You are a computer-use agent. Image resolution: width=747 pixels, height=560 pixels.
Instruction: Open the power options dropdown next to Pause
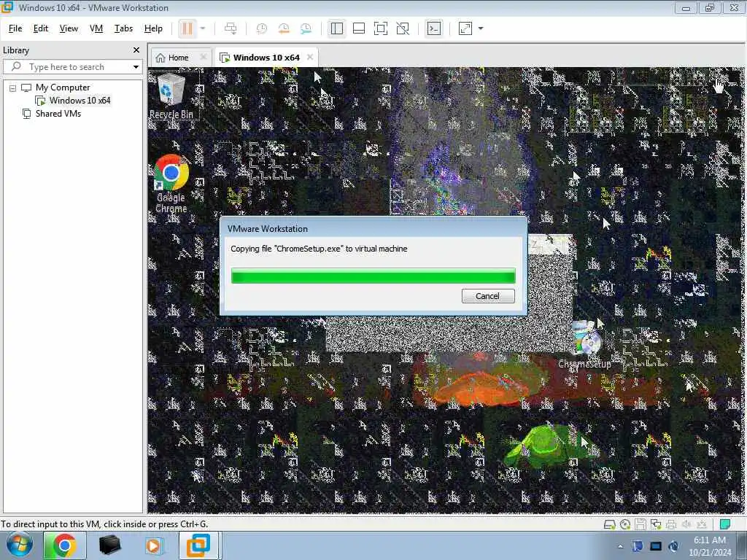pos(203,28)
